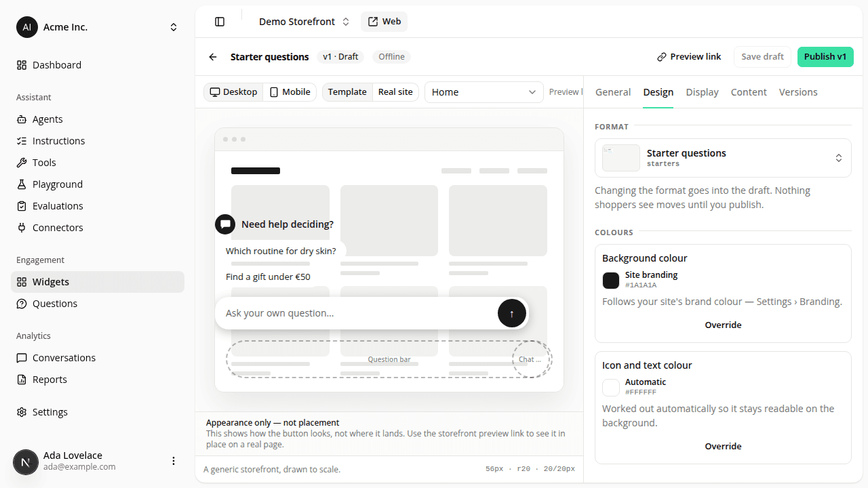Select the Real site preview mode
The image size is (868, 488).
395,92
